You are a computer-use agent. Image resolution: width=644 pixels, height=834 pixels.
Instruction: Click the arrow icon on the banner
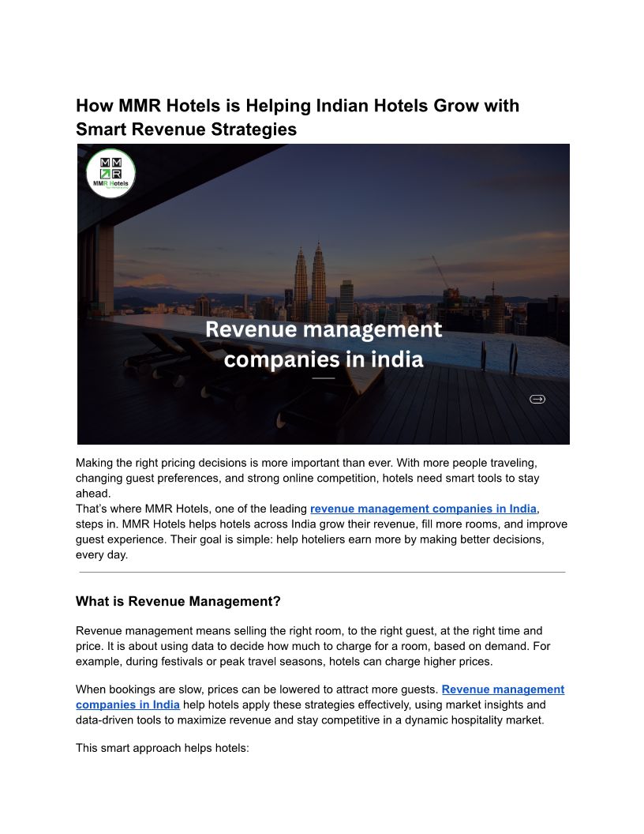pyautogui.click(x=537, y=399)
